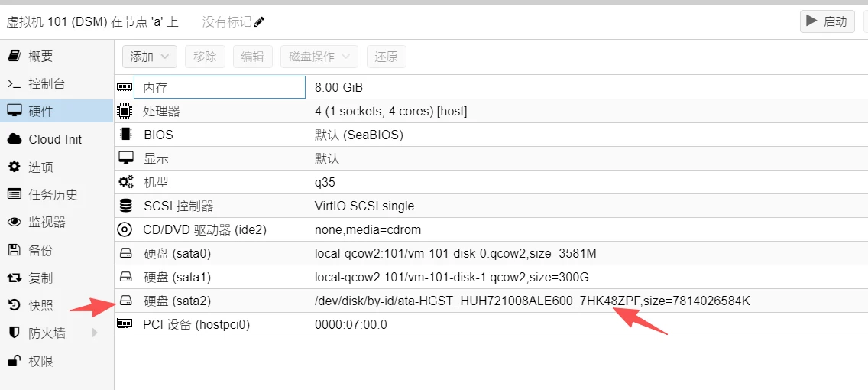Open the 快照 snapshots section
868x390 pixels.
[x=40, y=305]
